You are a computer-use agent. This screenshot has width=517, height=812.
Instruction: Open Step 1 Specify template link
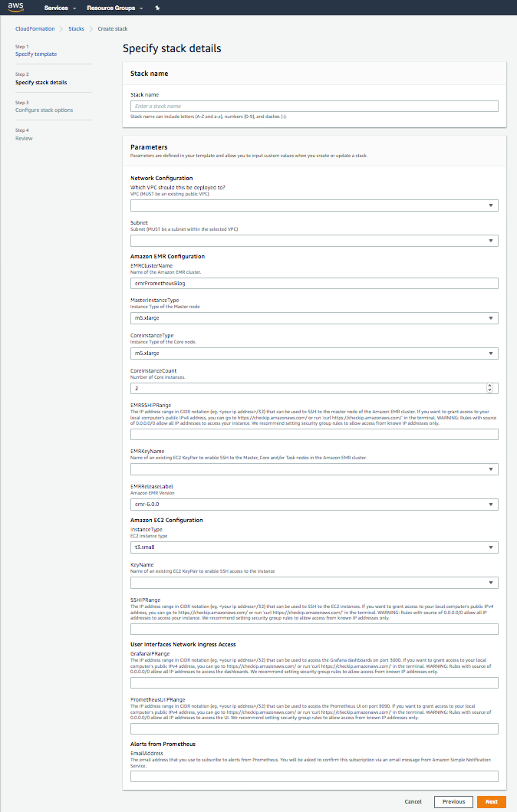point(36,54)
